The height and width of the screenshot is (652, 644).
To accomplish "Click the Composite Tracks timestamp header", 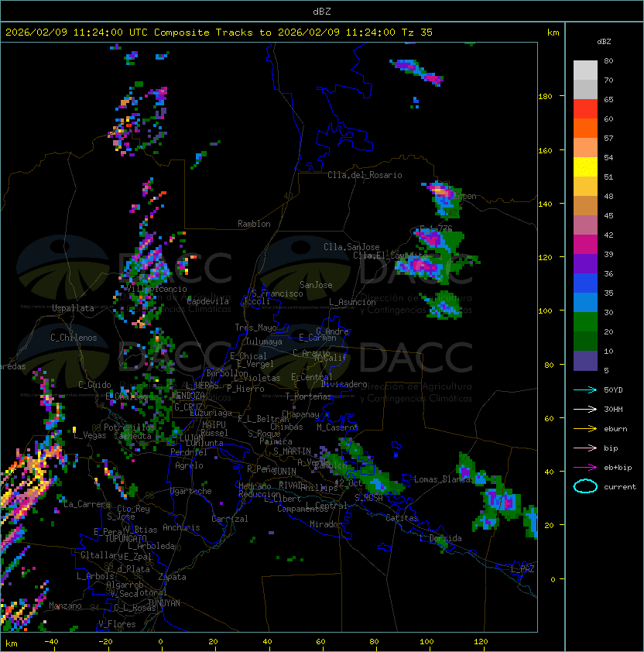I will [219, 33].
